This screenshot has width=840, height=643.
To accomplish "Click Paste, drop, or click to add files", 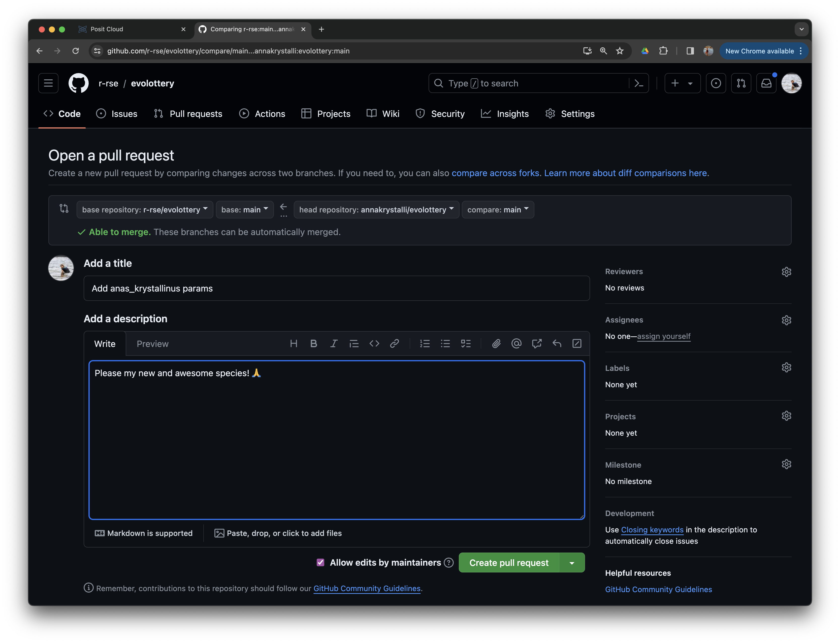I will click(278, 533).
